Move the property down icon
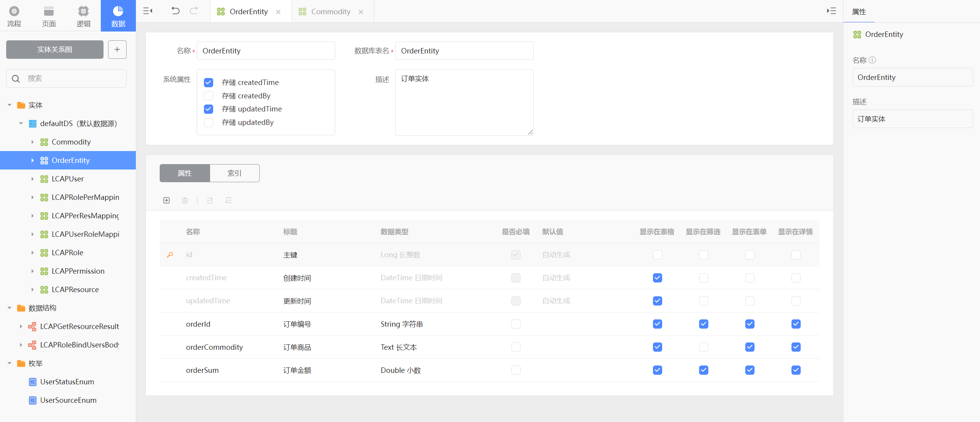The width and height of the screenshot is (980, 422). point(229,200)
